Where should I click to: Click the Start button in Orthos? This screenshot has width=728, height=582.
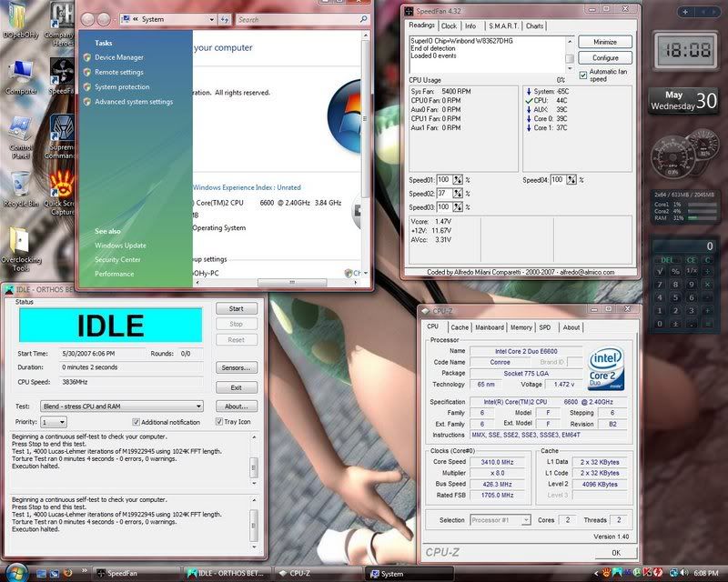pos(237,308)
